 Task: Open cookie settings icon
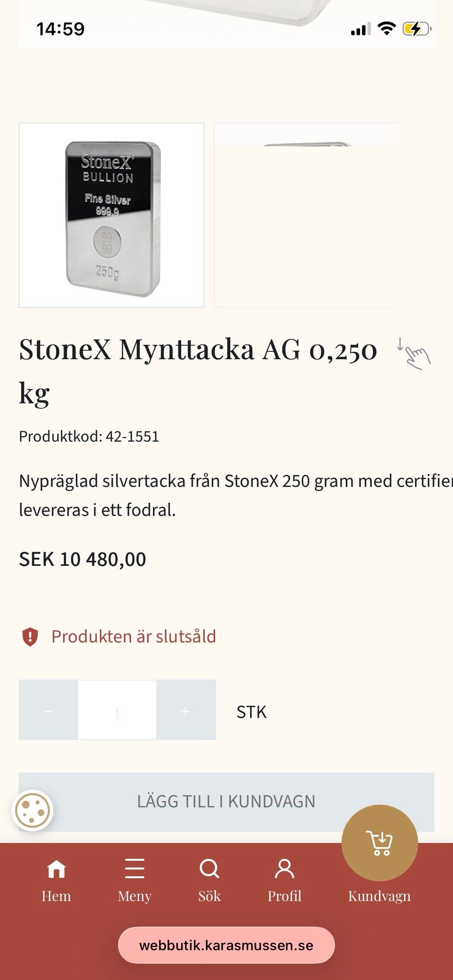(x=33, y=811)
